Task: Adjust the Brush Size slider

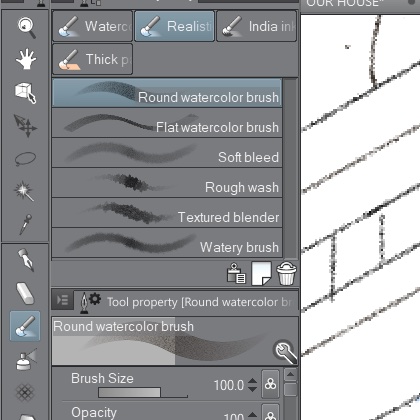Action: [143, 392]
